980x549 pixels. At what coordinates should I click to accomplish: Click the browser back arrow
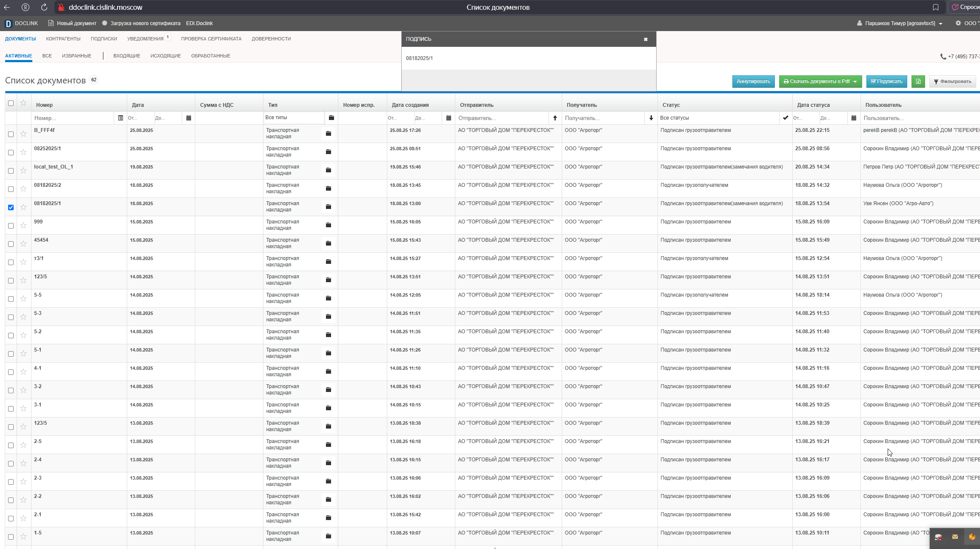point(7,7)
